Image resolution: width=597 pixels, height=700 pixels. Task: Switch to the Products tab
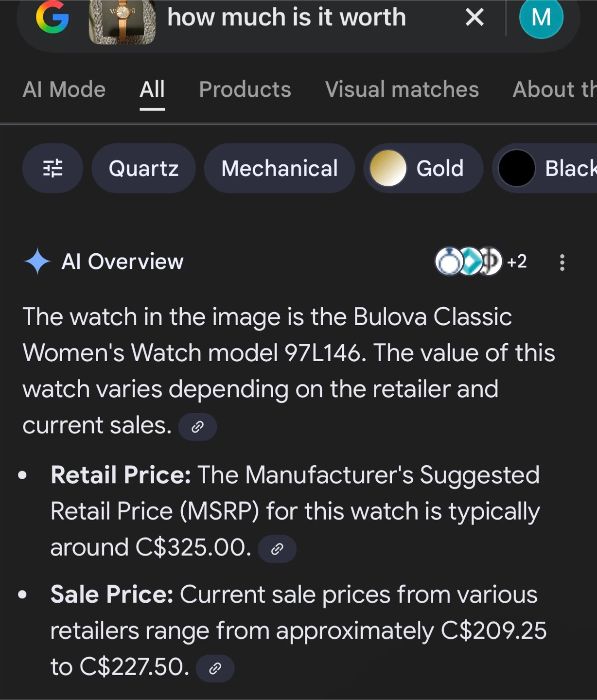245,89
